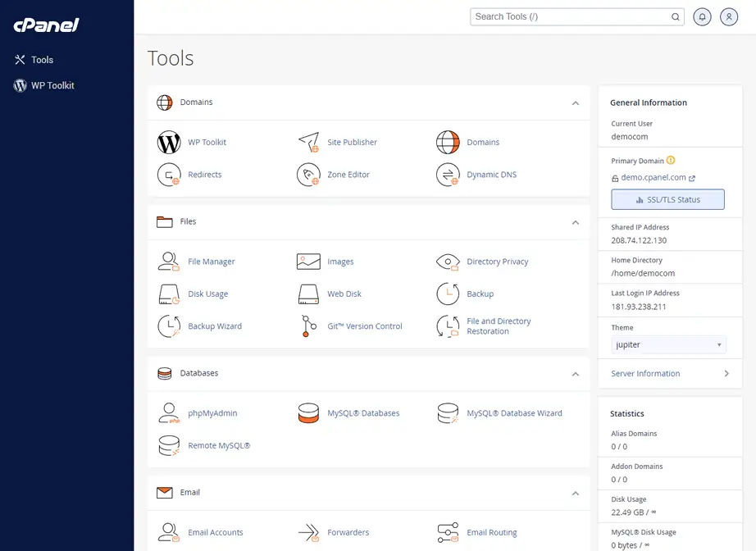Open the File Manager icon

(169, 262)
